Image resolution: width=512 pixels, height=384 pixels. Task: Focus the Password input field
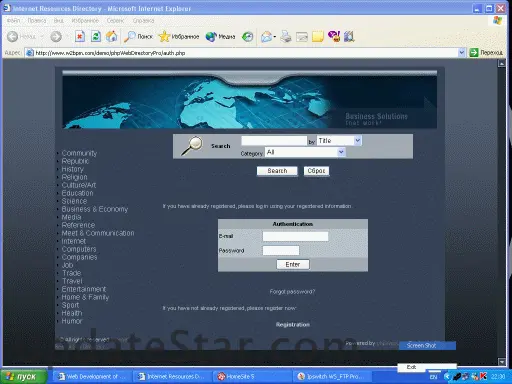click(x=281, y=250)
